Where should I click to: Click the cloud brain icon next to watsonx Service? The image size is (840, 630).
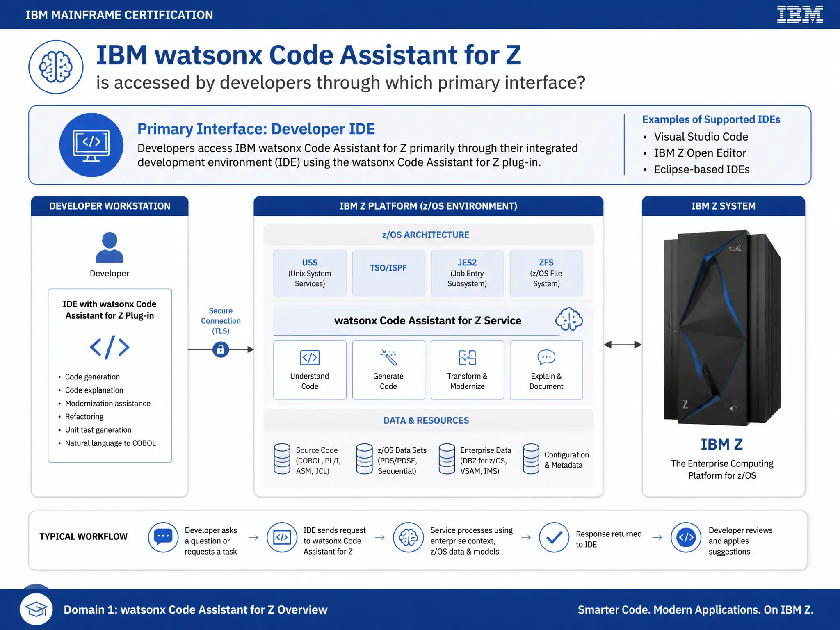tap(569, 319)
